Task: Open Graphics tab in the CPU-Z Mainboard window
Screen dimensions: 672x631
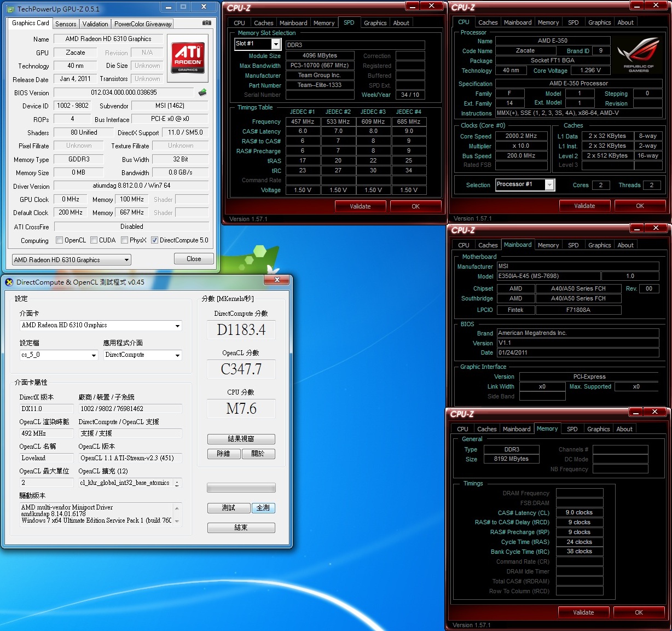Action: pos(599,245)
